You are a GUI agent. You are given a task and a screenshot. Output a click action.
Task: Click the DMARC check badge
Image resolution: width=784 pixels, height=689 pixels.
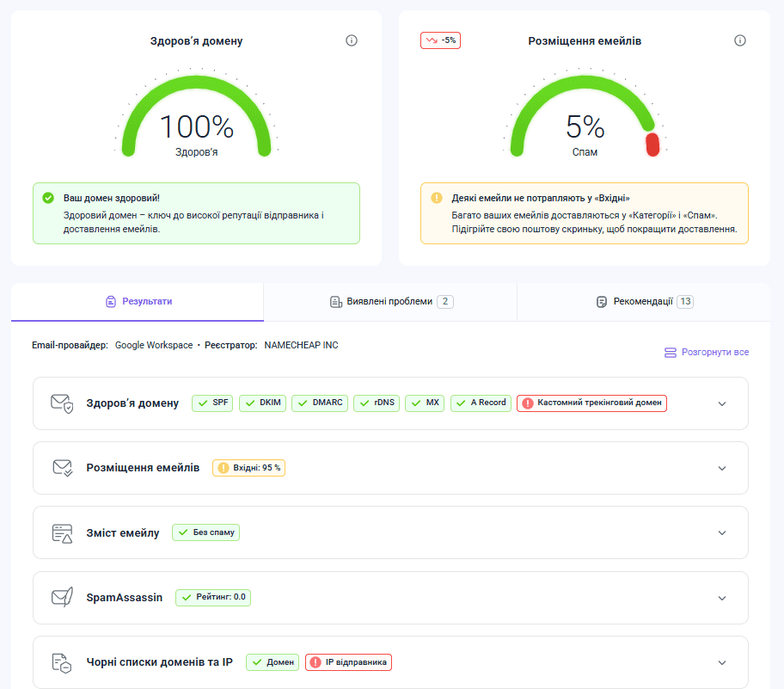click(319, 403)
